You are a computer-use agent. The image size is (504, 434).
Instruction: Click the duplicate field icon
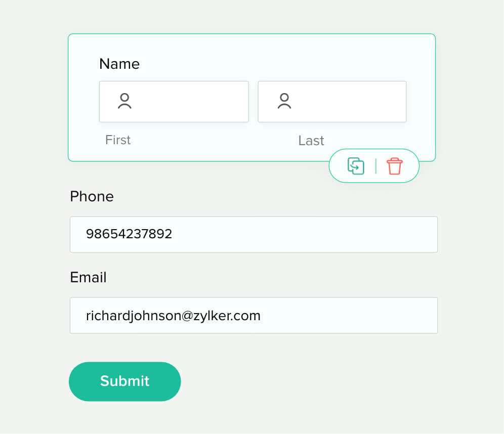click(x=356, y=166)
